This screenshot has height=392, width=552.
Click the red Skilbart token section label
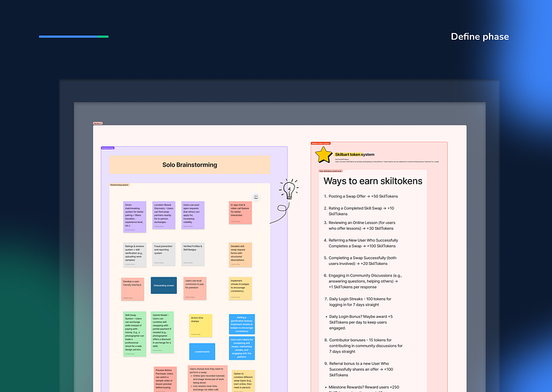point(321,143)
